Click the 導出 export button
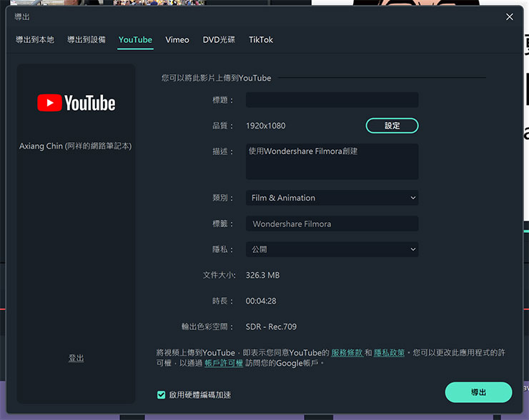Image resolution: width=529 pixels, height=420 pixels. point(478,392)
